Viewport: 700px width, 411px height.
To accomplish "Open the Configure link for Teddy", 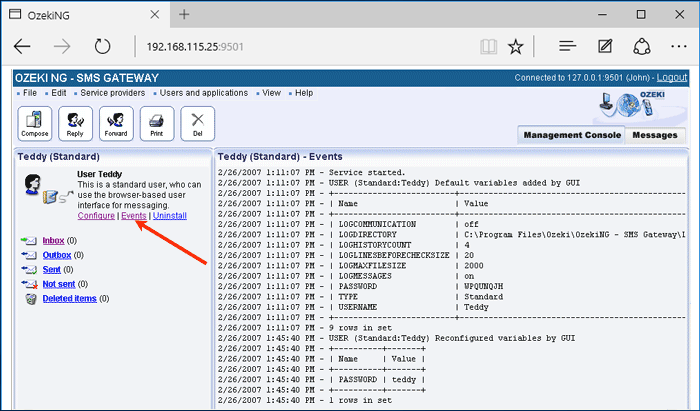I will (x=96, y=216).
